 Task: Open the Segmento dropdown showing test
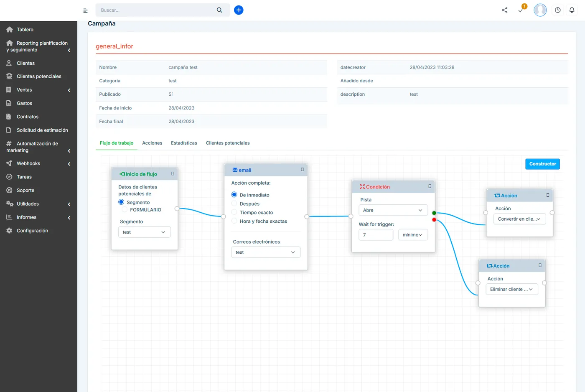point(145,232)
